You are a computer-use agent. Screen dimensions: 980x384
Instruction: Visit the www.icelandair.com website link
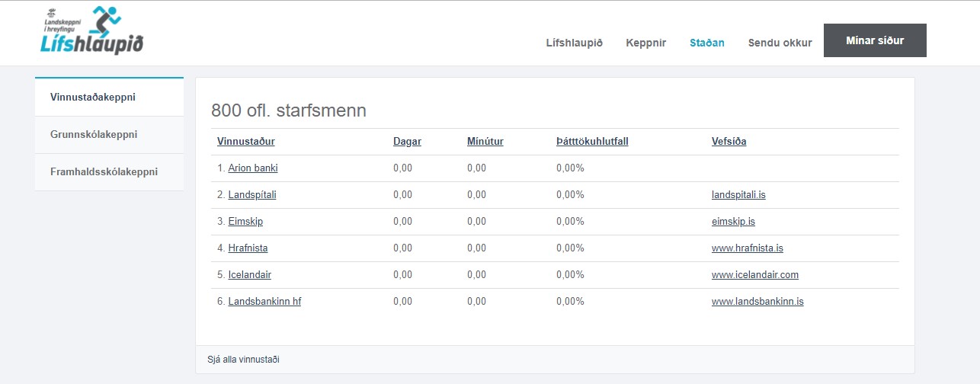[x=755, y=274]
